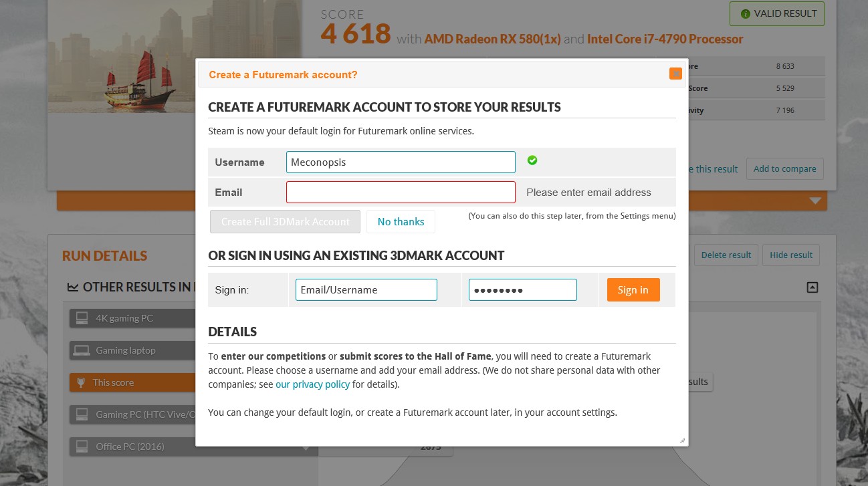Screen dimensions: 868x486
Task: Click the orange Sign in button
Action: (x=633, y=289)
